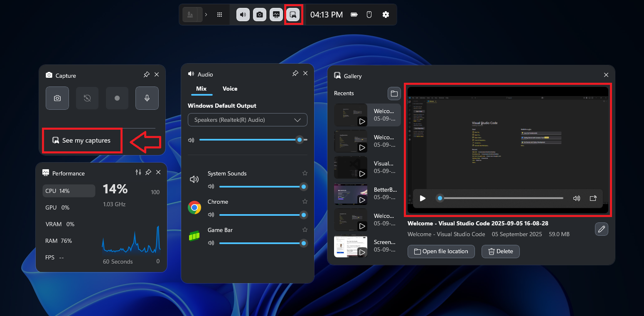The width and height of the screenshot is (644, 316).
Task: Switch to the Voice tab
Action: [x=230, y=89]
